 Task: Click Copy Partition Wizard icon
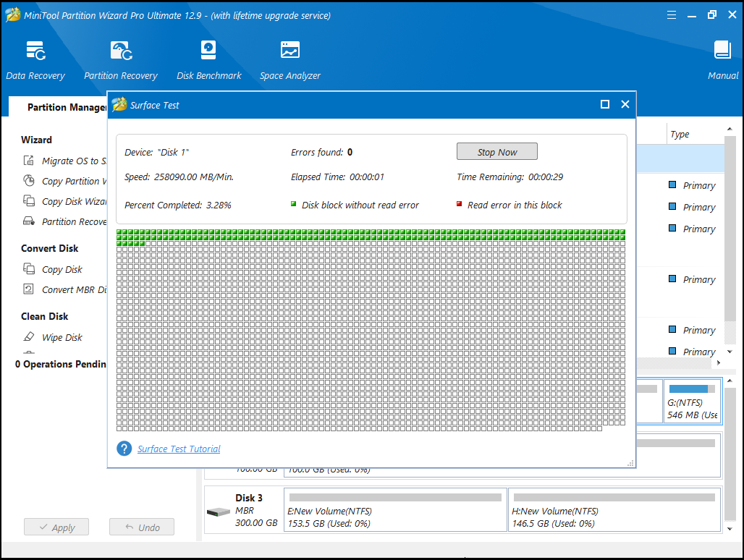(29, 181)
